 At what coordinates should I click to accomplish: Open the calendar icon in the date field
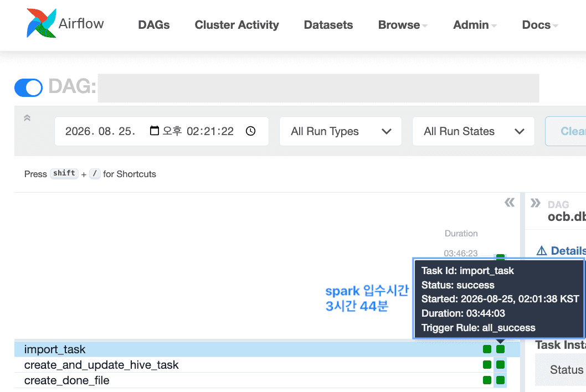click(x=155, y=131)
